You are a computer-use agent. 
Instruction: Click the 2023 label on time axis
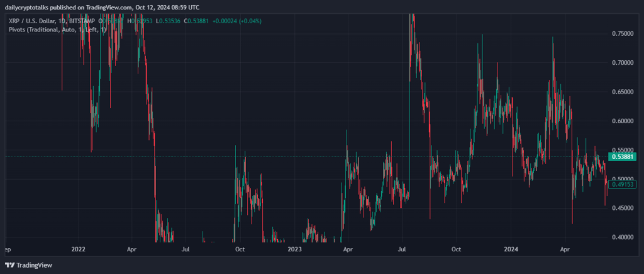click(294, 249)
